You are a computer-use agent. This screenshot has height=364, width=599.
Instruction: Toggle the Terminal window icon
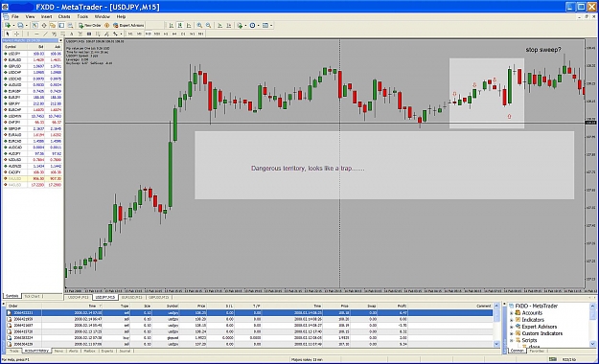point(61,25)
